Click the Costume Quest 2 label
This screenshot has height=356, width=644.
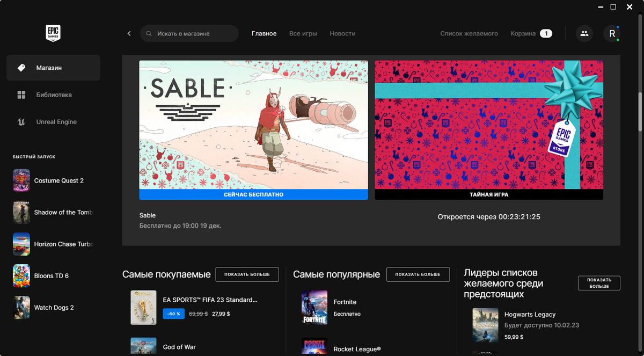tap(59, 181)
